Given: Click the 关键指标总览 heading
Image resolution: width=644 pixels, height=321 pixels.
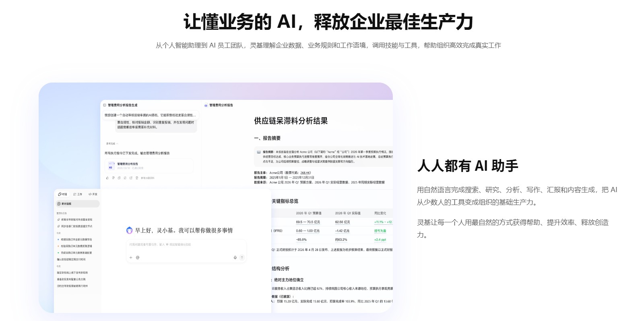Looking at the screenshot, I should click(285, 201).
